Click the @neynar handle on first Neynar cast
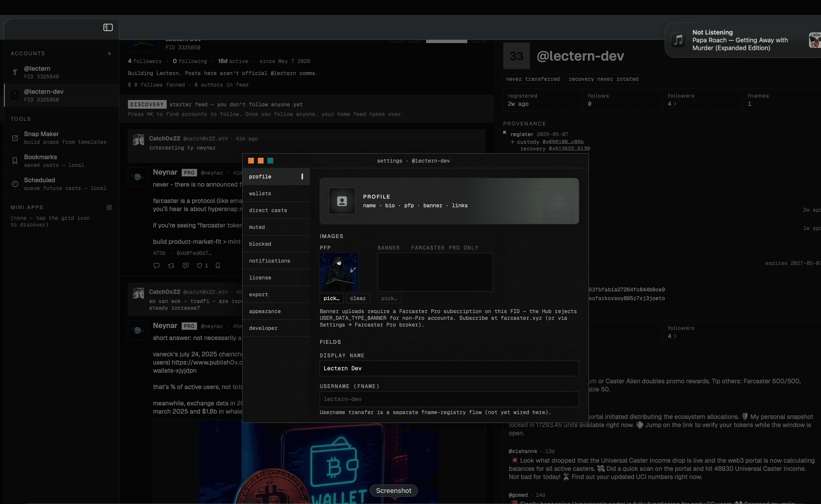This screenshot has width=821, height=504. (212, 173)
